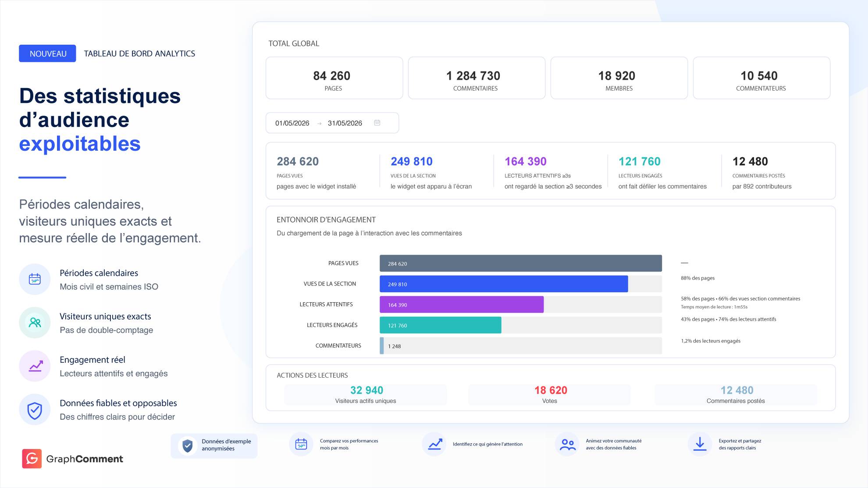Click the NOUVEAU badge button
The image size is (868, 488).
(47, 53)
